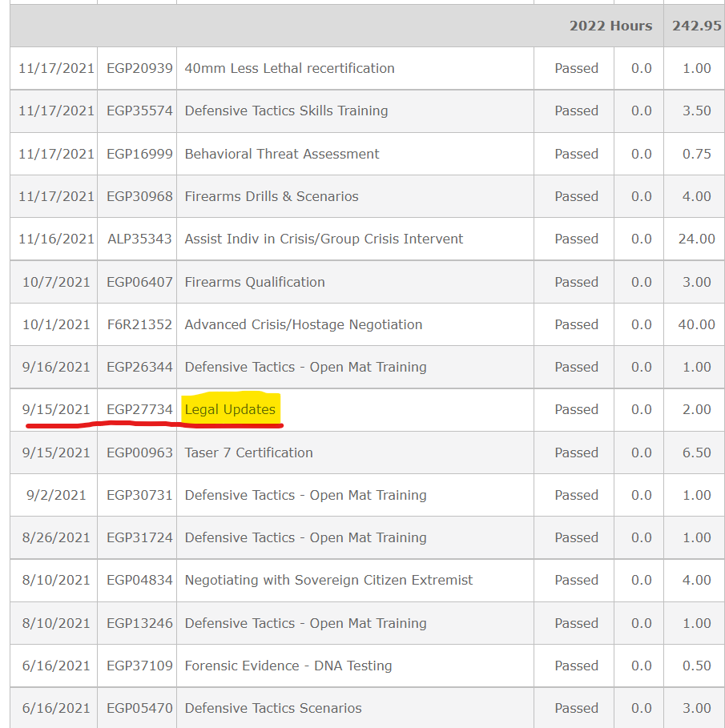Screen dimensions: 725x728
Task: Select course code F6R21352
Action: [137, 324]
